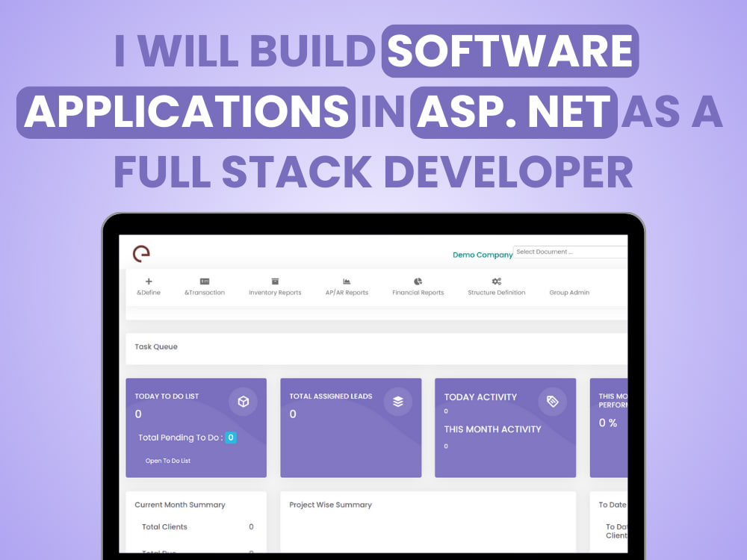Click the pie chart icon above Financial Reports
This screenshot has height=560, width=747.
[x=418, y=281]
